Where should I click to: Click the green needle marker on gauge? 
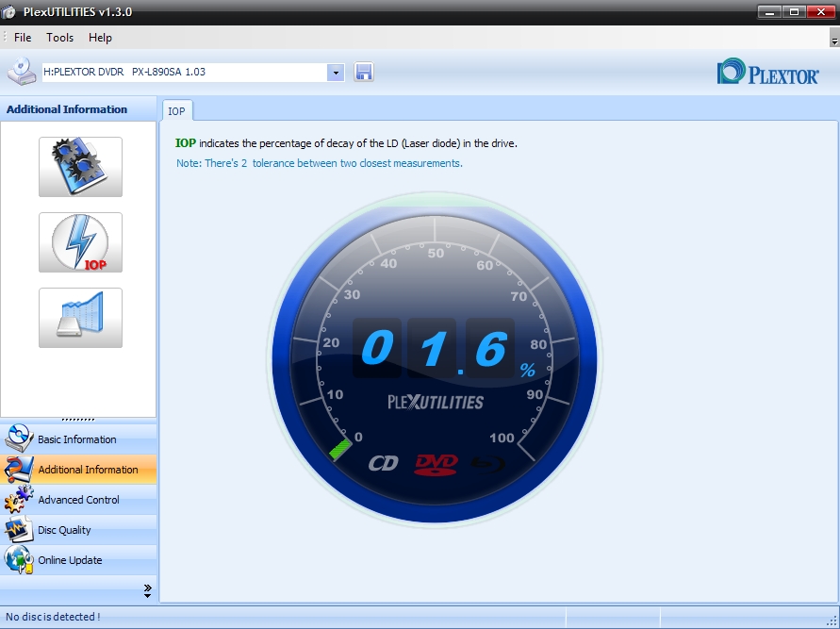[340, 449]
